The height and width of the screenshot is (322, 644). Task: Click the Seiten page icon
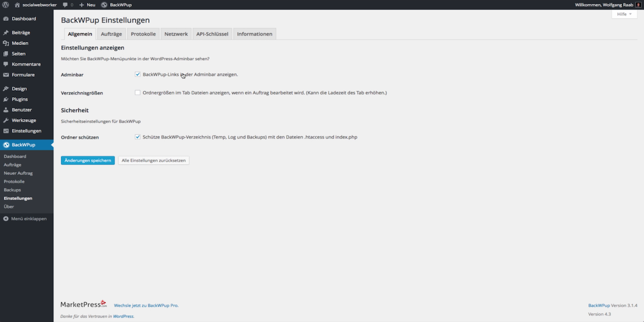(6, 54)
